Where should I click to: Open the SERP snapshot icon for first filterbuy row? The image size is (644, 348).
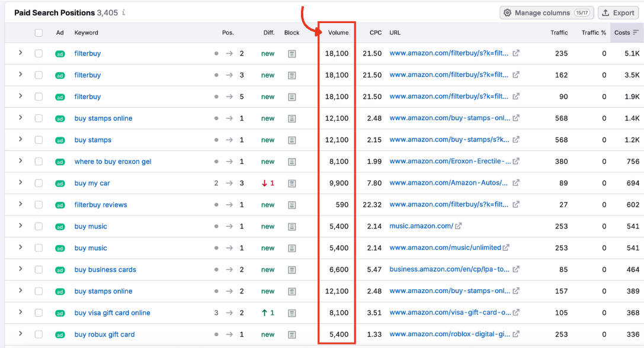pos(291,53)
